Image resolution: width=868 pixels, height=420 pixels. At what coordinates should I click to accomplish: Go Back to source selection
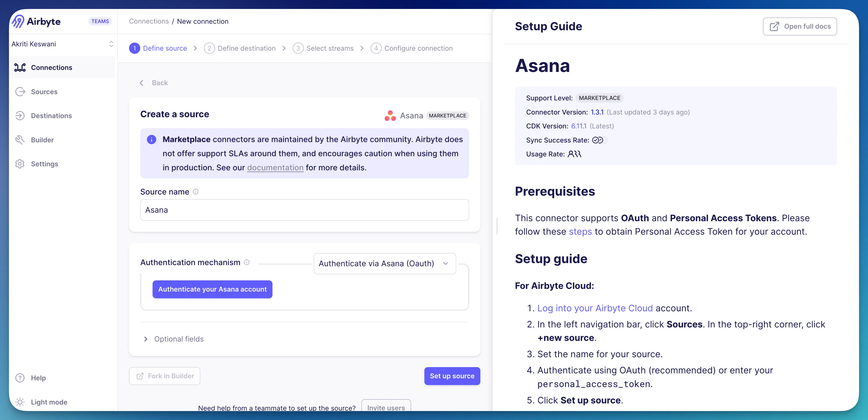[x=154, y=83]
